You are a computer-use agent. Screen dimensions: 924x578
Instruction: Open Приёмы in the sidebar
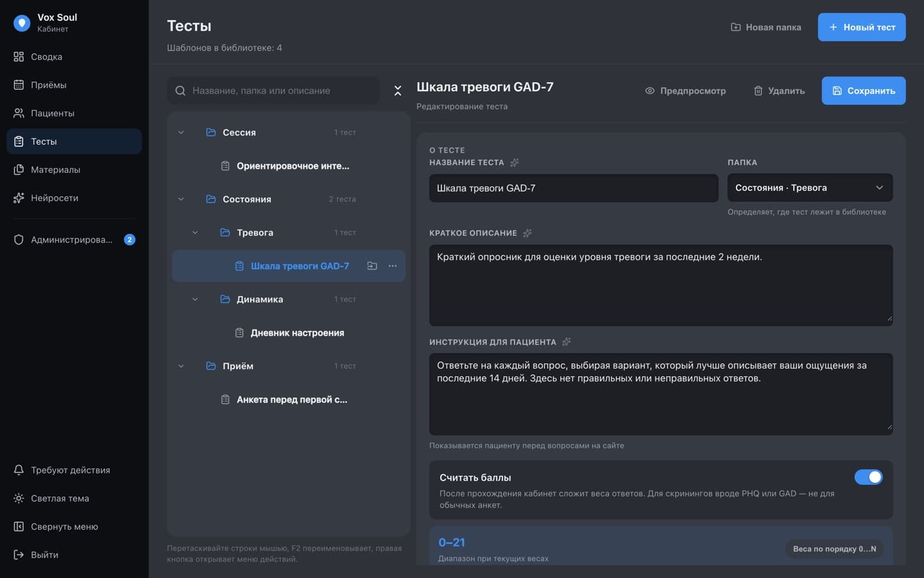74,85
